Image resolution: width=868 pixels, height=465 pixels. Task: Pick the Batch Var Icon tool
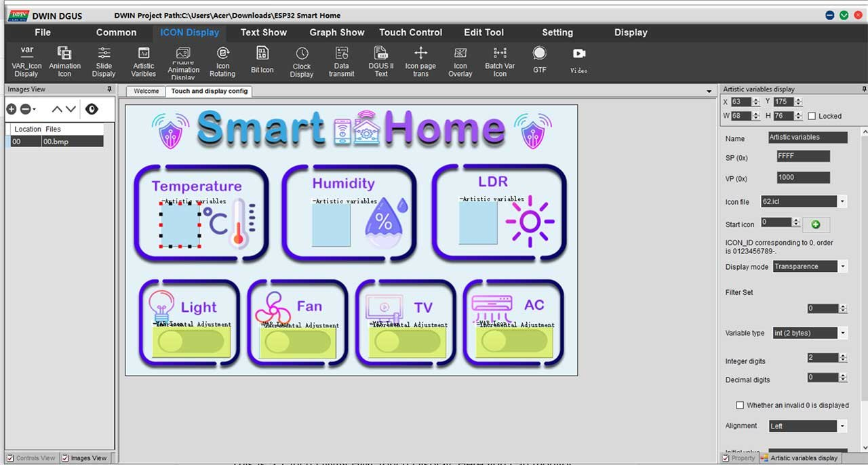pyautogui.click(x=500, y=60)
